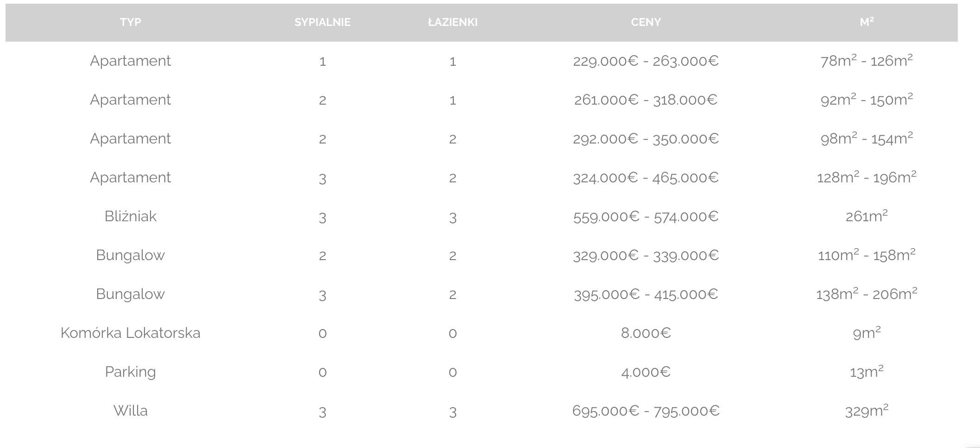Select the ŁAZIENKI column header
980x448 pixels.
pos(452,22)
